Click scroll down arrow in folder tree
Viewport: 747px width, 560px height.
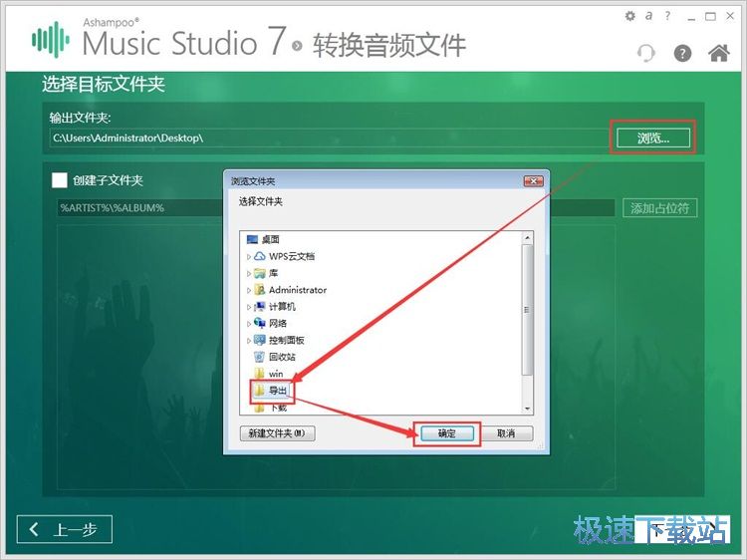click(527, 409)
